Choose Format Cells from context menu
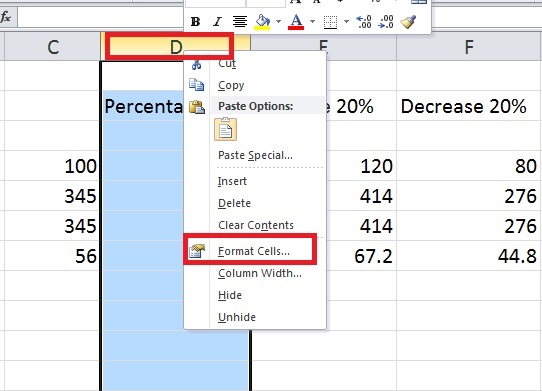 pos(255,251)
